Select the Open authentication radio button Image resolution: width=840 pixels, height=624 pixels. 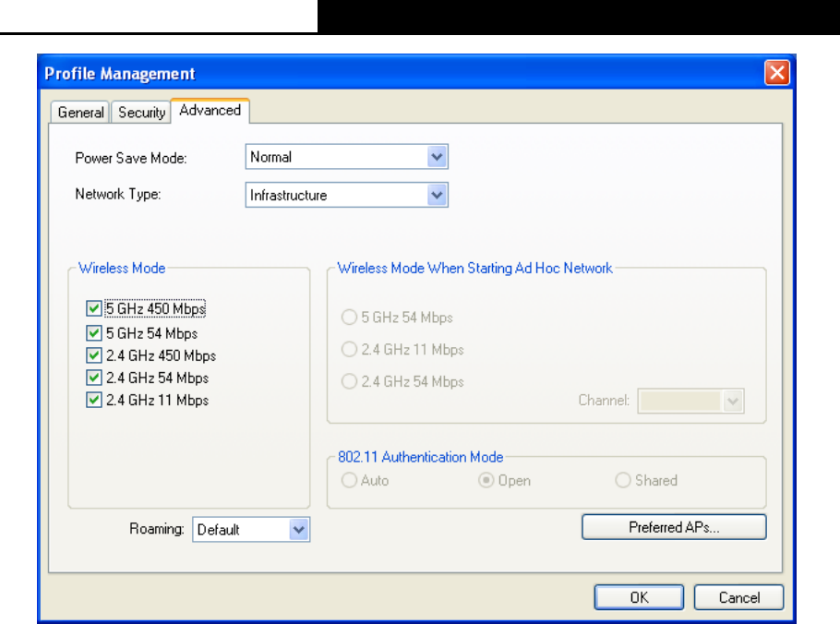pyautogui.click(x=486, y=480)
